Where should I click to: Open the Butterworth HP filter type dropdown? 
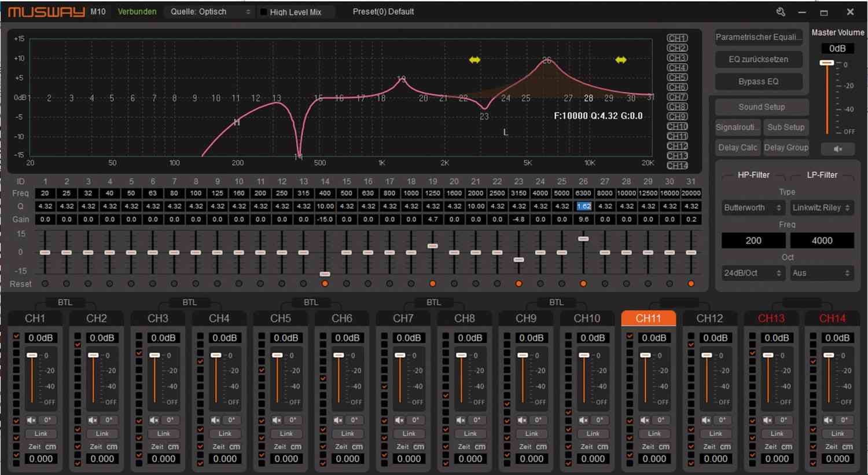tap(752, 207)
